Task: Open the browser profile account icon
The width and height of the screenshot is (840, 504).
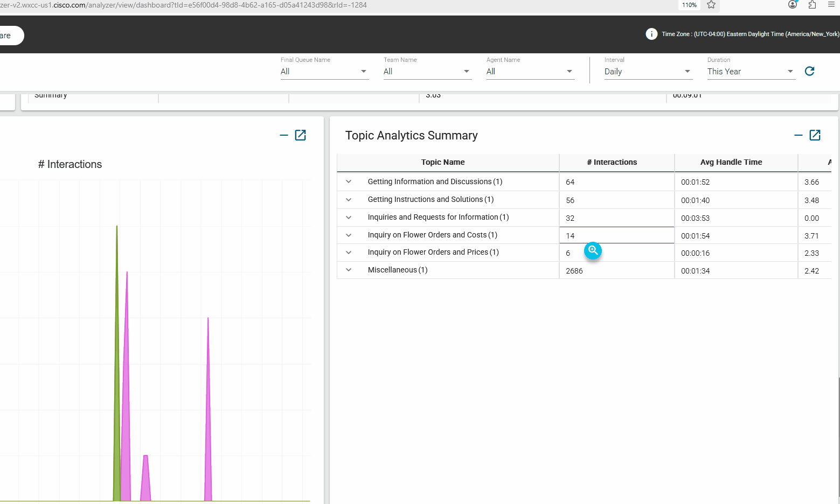Action: pyautogui.click(x=792, y=5)
